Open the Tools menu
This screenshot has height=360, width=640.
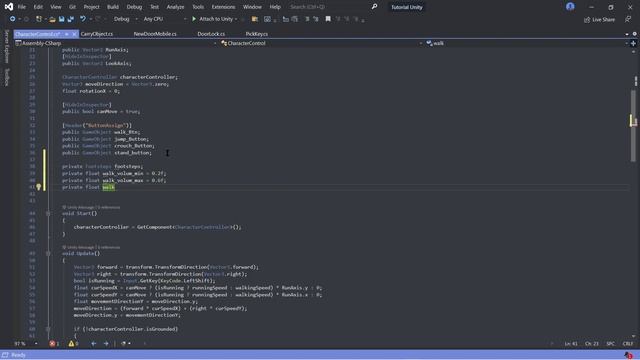pos(198,7)
